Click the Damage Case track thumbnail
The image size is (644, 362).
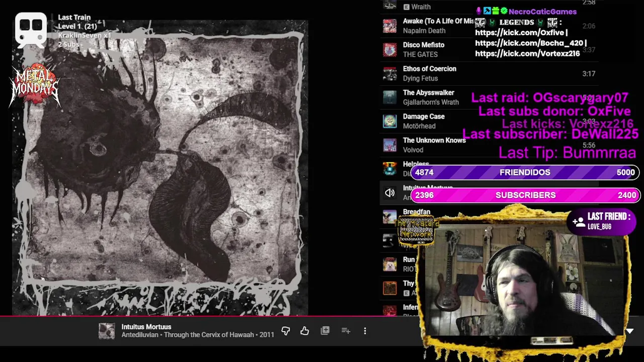point(390,121)
